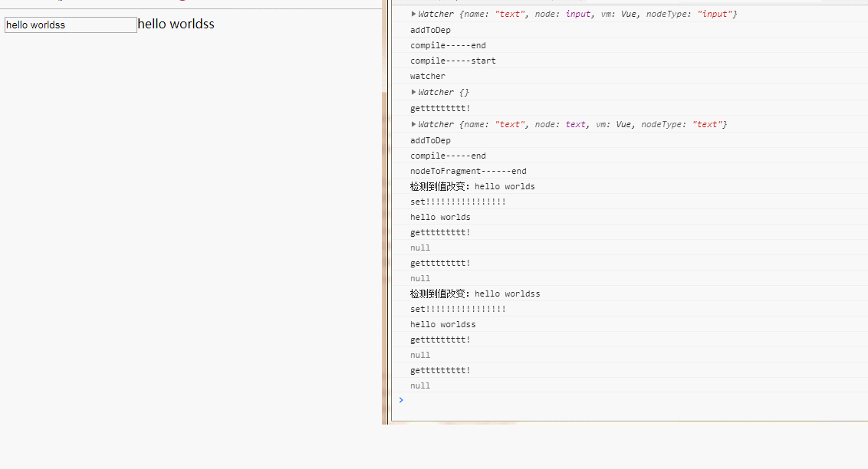The image size is (868, 469).
Task: Click the 'hello worldss' page text beside the input
Action: (176, 24)
